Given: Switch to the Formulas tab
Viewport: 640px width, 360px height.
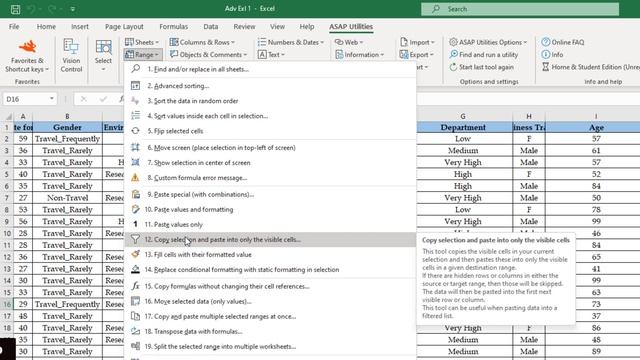Looking at the screenshot, I should (173, 27).
